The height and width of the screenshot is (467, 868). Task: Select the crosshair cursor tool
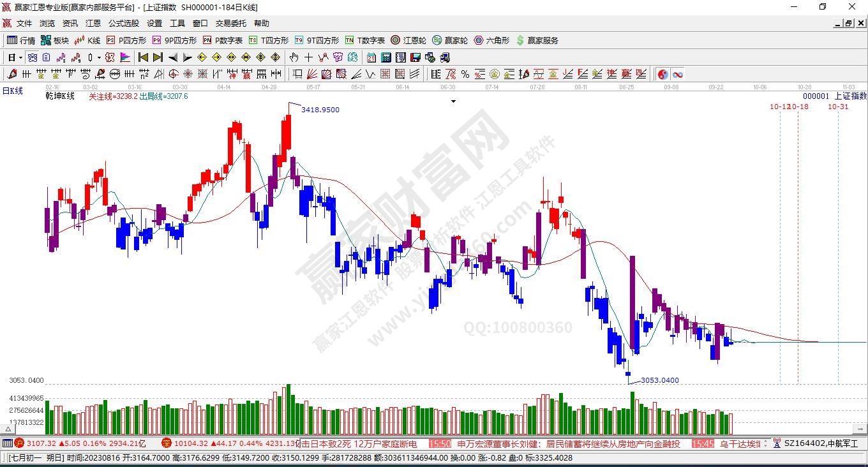coord(309,57)
